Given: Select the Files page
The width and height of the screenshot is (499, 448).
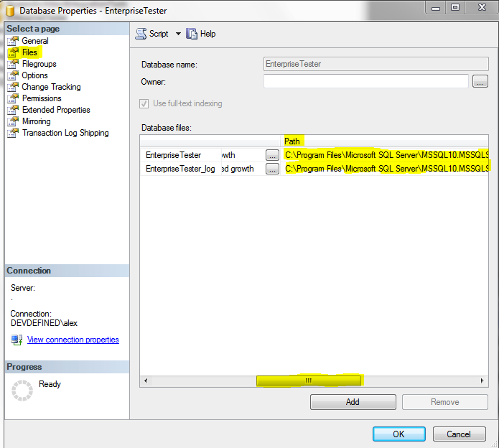Looking at the screenshot, I should click(x=29, y=52).
